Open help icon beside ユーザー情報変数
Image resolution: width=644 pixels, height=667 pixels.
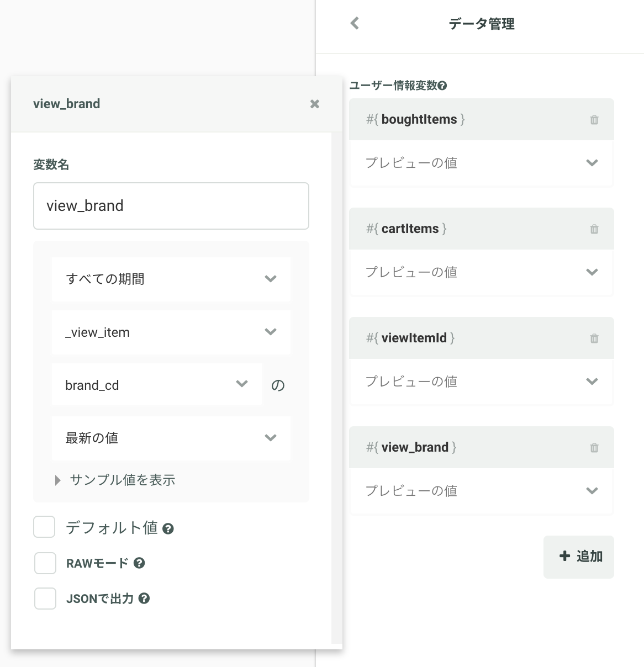pos(442,86)
